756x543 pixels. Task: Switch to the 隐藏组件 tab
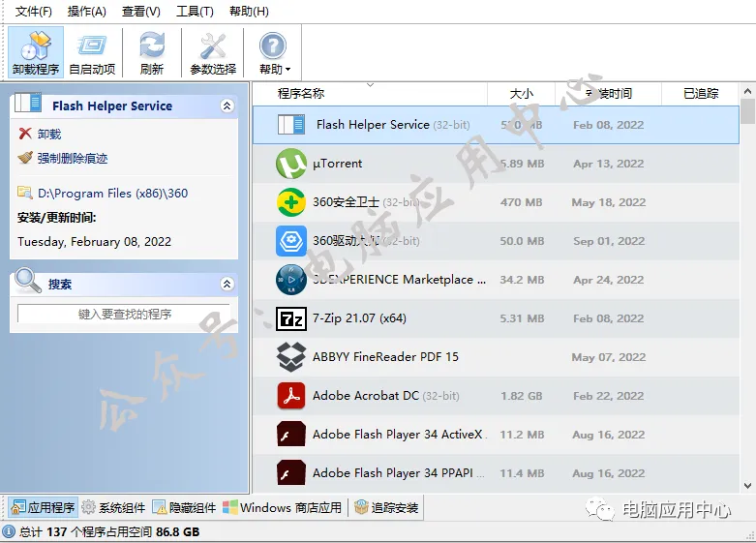point(184,507)
